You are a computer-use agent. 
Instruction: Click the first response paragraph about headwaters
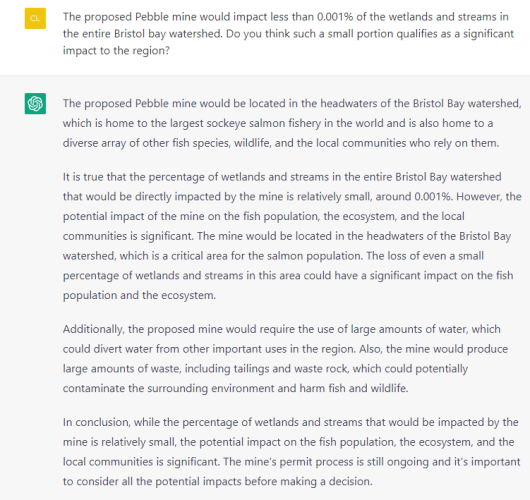(292, 123)
